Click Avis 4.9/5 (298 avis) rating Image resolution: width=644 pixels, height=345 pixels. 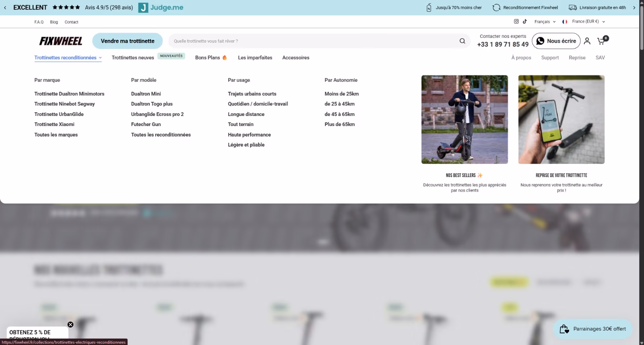tap(109, 8)
